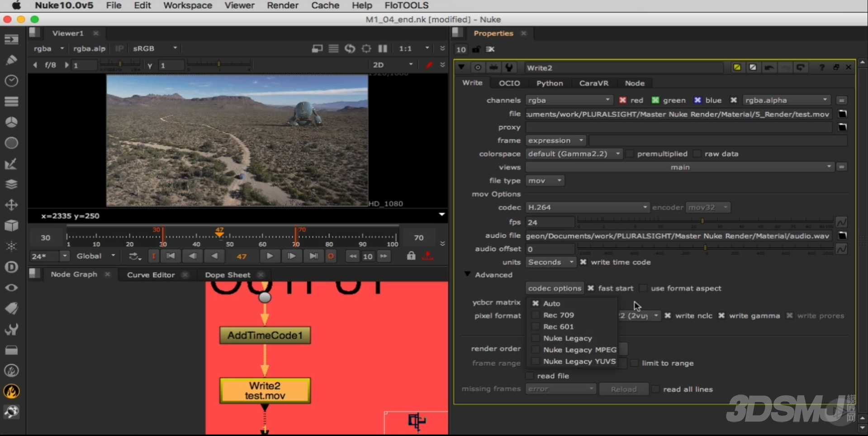Click the viewer pause icon
Image resolution: width=868 pixels, height=436 pixels.
[x=383, y=48]
